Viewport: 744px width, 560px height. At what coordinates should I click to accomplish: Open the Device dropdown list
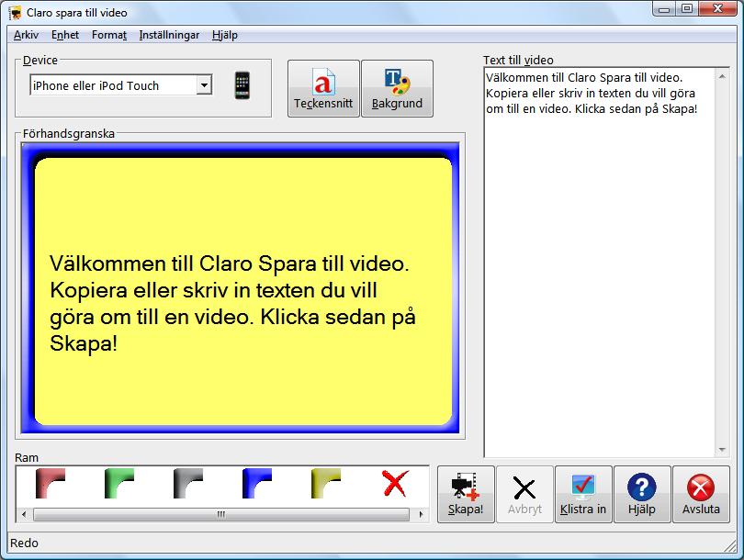click(x=204, y=85)
